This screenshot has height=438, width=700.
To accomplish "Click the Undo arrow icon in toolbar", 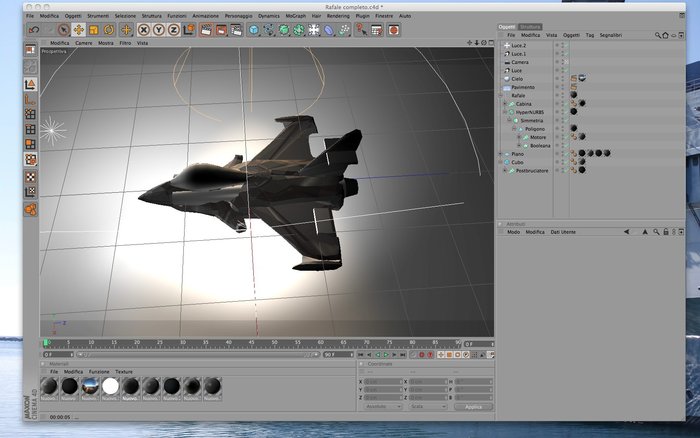I will (34, 30).
